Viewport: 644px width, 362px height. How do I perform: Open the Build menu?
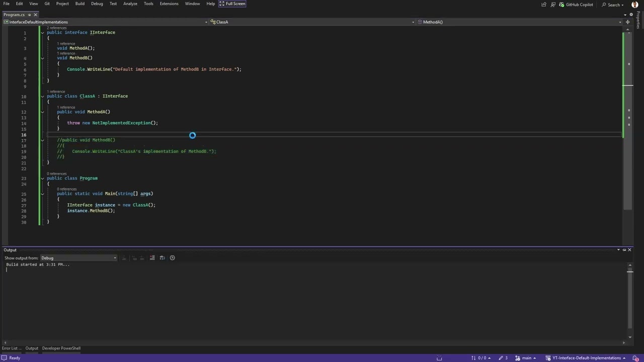(x=80, y=4)
